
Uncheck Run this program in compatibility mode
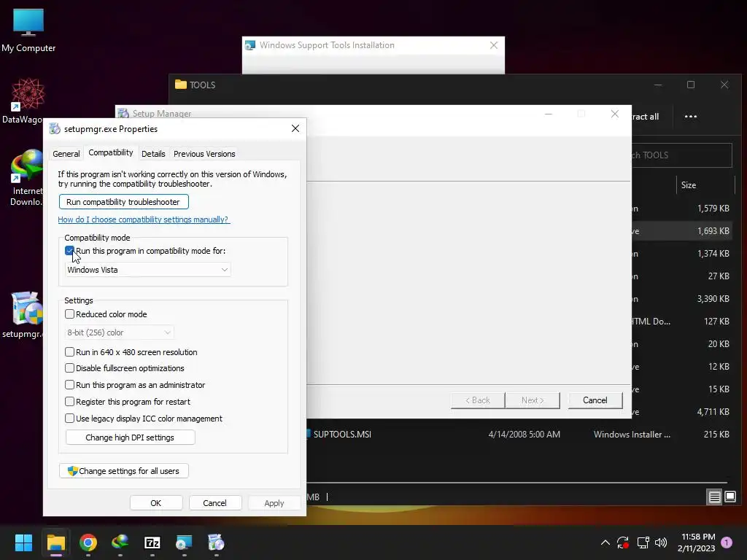tap(69, 251)
